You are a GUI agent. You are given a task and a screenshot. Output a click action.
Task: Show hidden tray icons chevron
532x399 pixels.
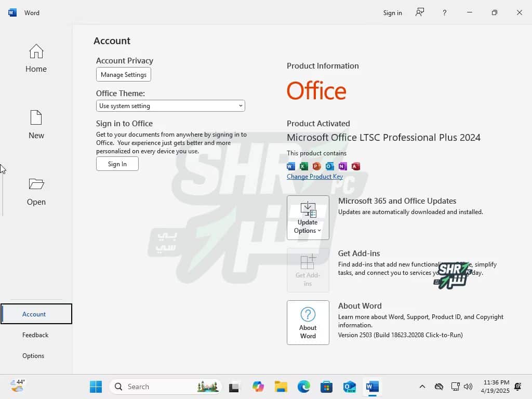coord(422,387)
